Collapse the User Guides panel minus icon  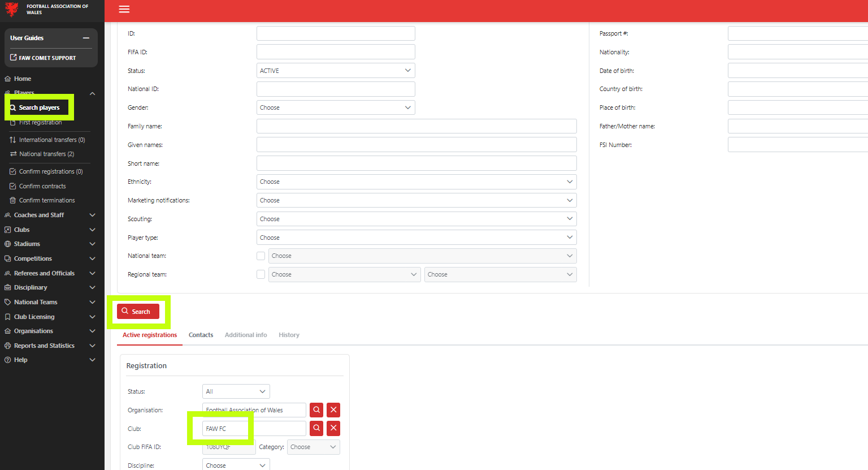(x=86, y=38)
